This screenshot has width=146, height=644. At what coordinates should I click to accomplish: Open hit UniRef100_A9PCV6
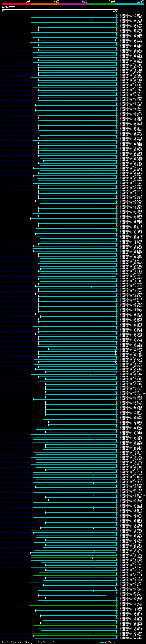point(131,565)
